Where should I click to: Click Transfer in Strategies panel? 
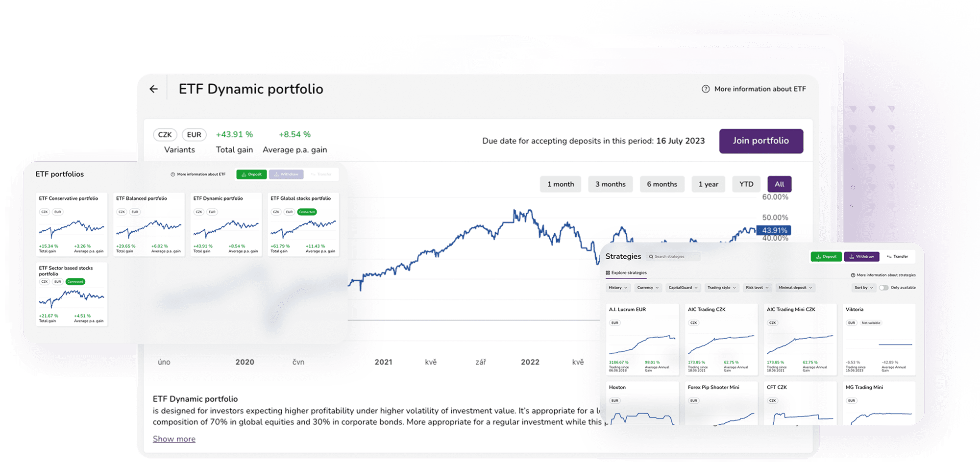[897, 256]
